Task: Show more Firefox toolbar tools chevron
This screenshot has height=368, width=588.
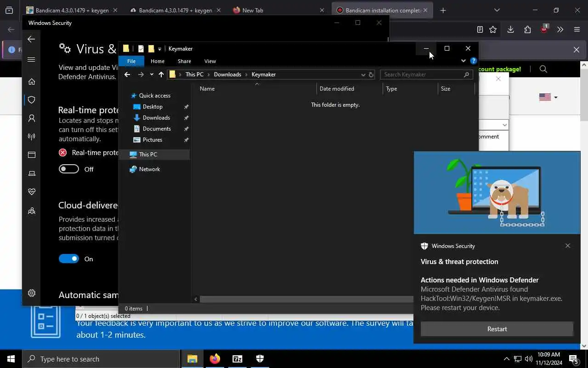Action: click(x=560, y=29)
